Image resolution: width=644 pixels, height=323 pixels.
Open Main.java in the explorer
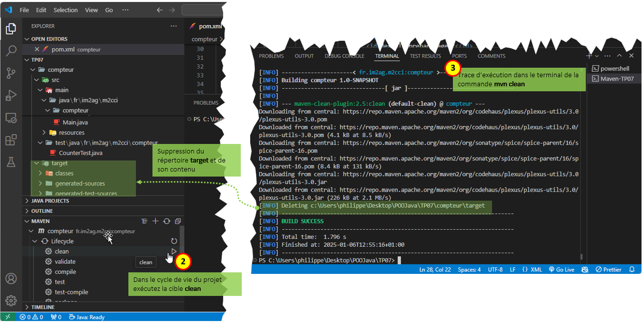point(75,122)
